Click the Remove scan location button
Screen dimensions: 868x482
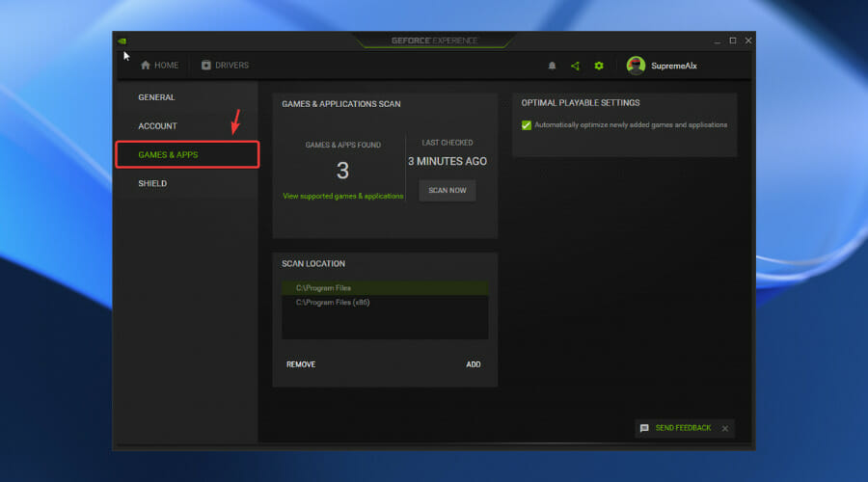pyautogui.click(x=301, y=364)
